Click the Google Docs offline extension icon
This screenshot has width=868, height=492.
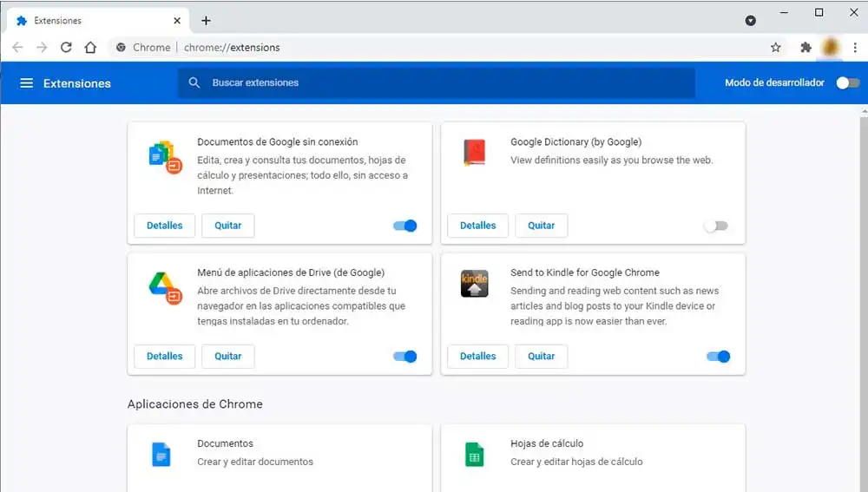(x=164, y=156)
